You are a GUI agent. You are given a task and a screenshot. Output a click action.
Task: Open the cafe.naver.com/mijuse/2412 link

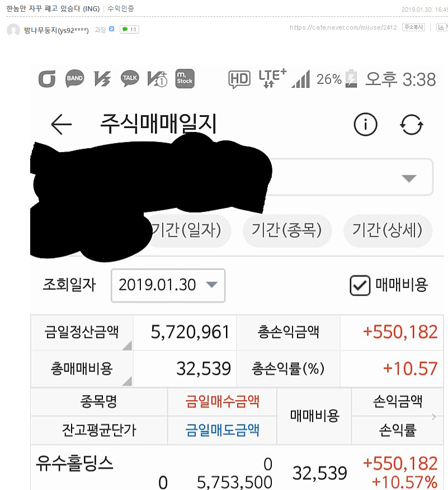pos(343,27)
